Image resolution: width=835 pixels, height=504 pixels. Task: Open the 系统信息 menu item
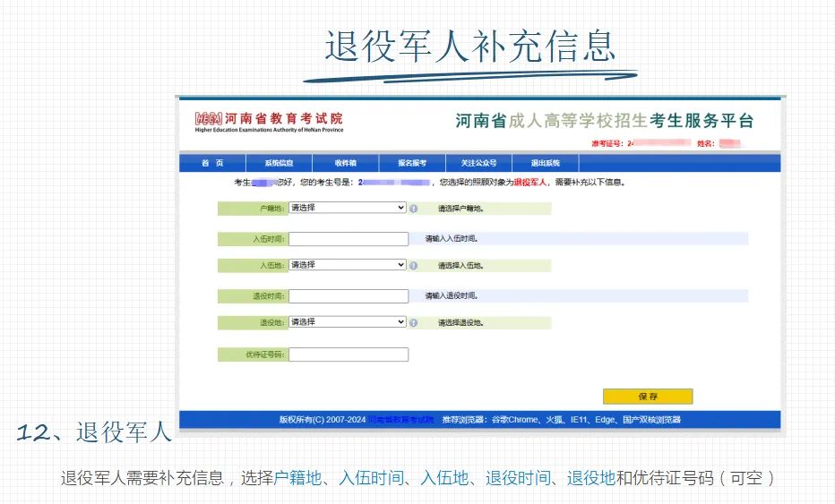(279, 163)
